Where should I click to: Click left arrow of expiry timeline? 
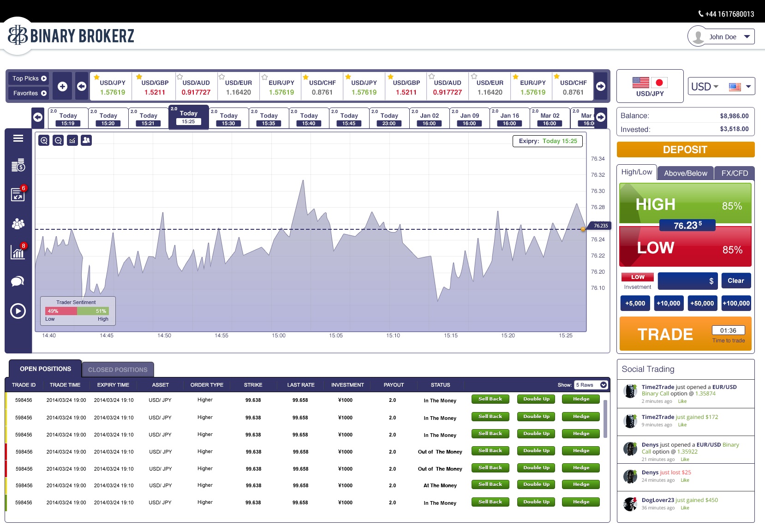coord(38,117)
